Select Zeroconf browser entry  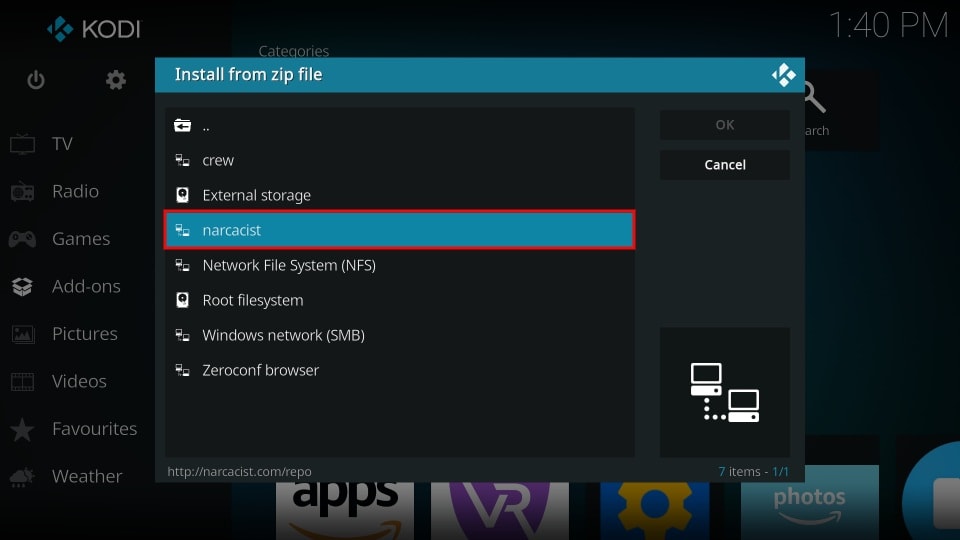399,370
